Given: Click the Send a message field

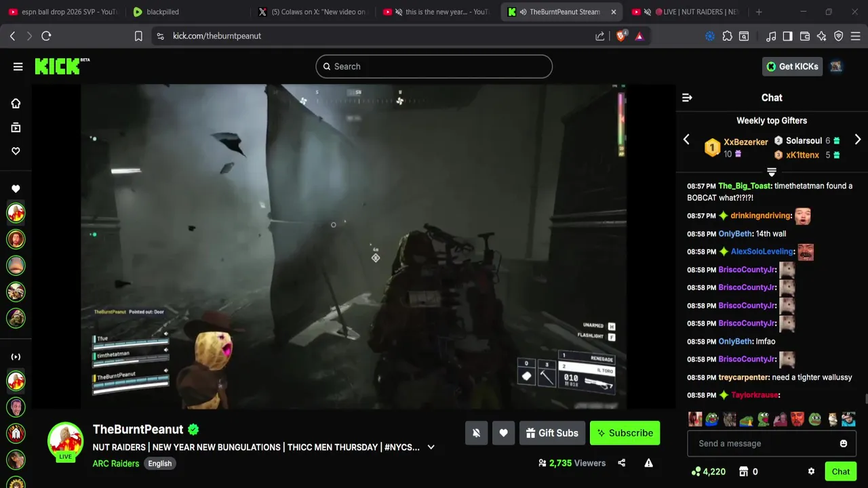Looking at the screenshot, I should click(x=772, y=443).
